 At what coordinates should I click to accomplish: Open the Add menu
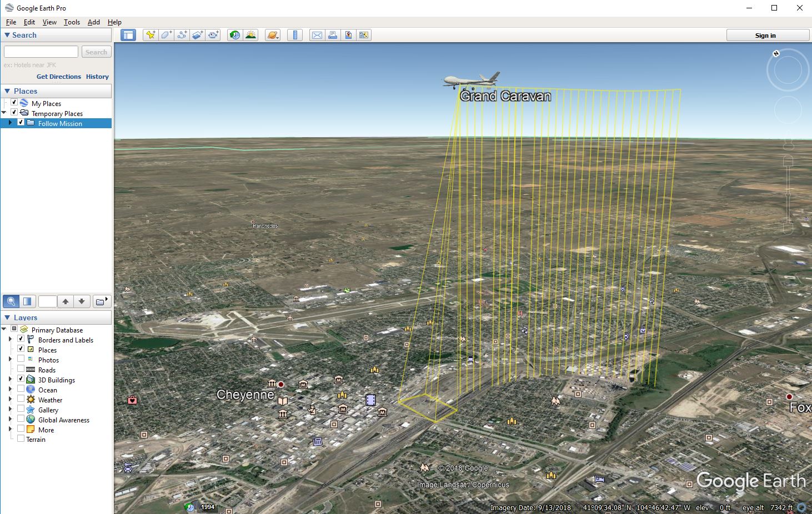[93, 22]
